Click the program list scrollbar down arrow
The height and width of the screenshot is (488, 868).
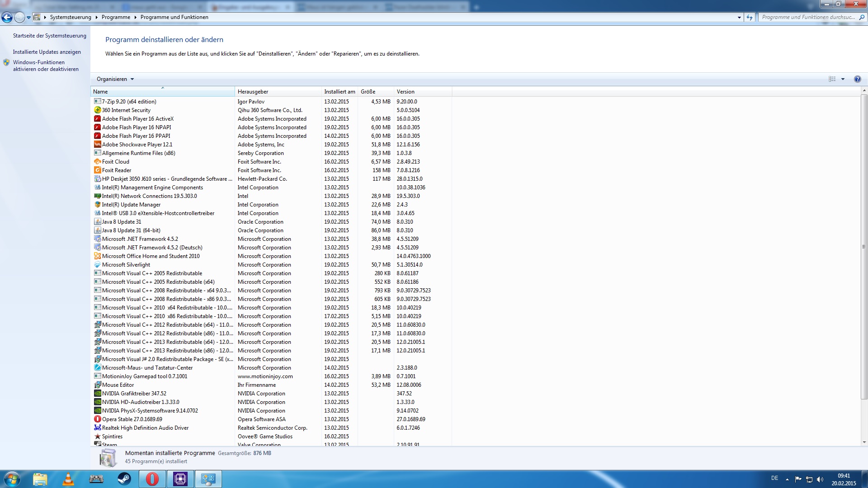[x=864, y=442]
